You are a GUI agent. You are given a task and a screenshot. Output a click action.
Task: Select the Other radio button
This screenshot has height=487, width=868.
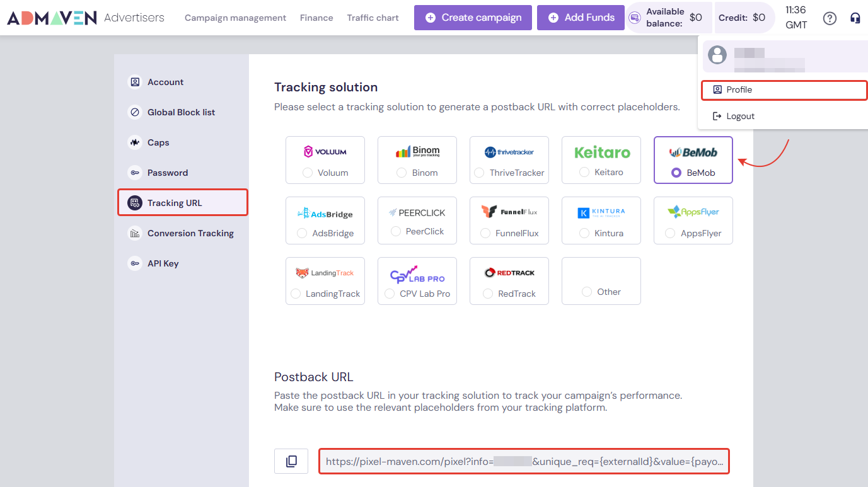point(587,292)
